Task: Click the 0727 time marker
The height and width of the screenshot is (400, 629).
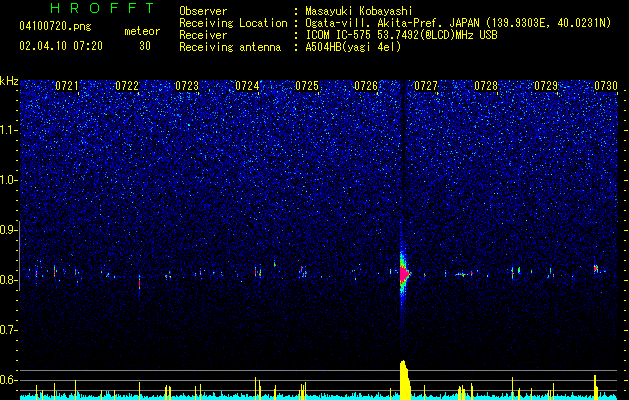Action: coord(426,86)
